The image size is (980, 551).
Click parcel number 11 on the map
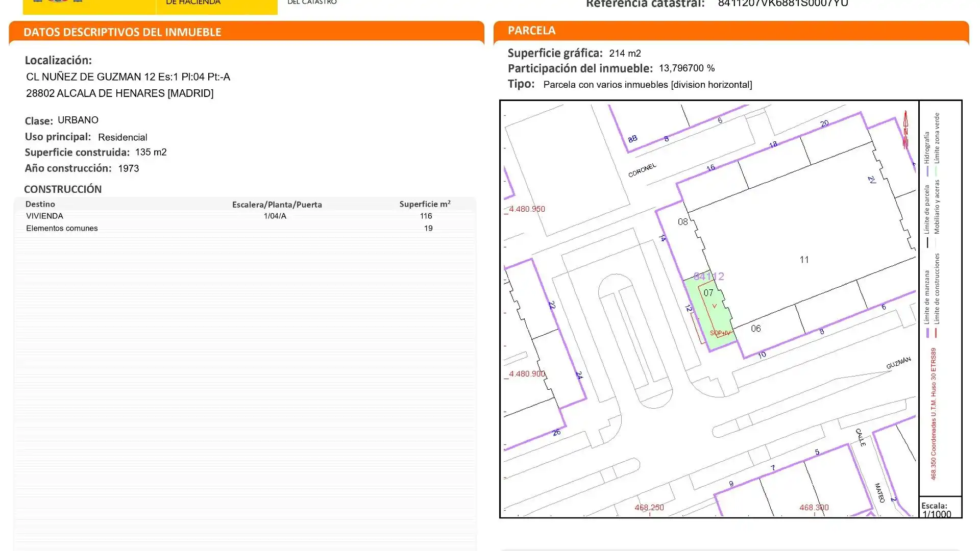(804, 260)
